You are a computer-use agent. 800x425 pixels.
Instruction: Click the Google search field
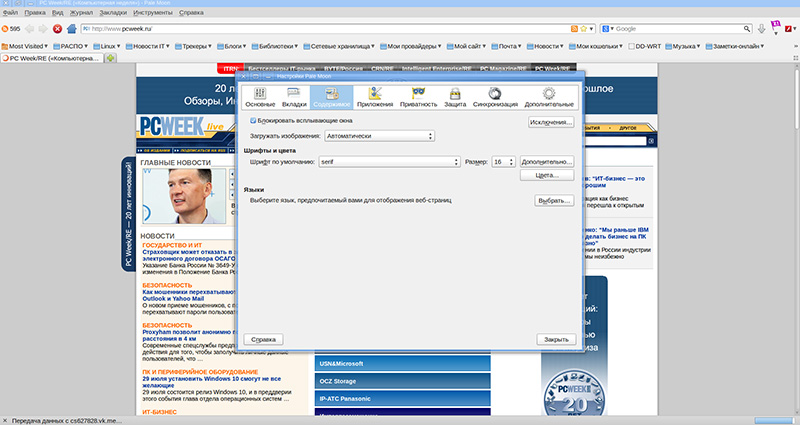click(678, 29)
